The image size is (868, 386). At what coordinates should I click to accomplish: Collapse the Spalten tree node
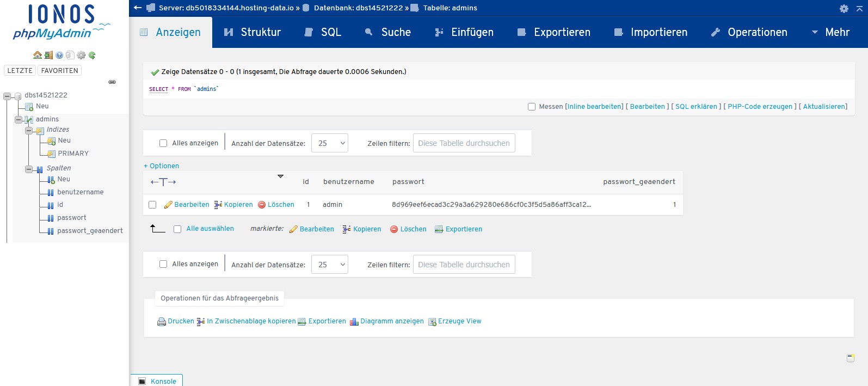pos(29,169)
